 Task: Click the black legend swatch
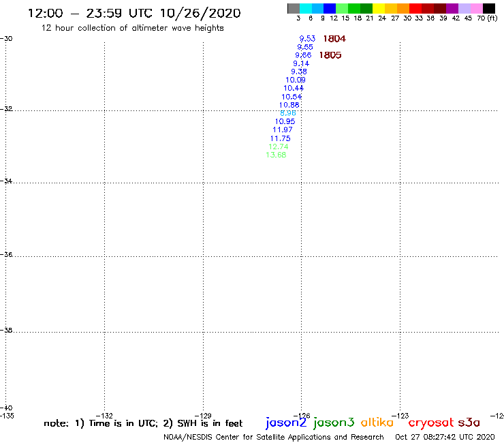[489, 8]
